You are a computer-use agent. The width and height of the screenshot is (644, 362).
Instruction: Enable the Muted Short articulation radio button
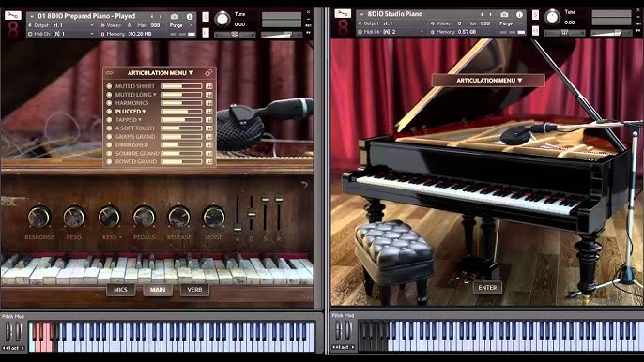(x=109, y=86)
